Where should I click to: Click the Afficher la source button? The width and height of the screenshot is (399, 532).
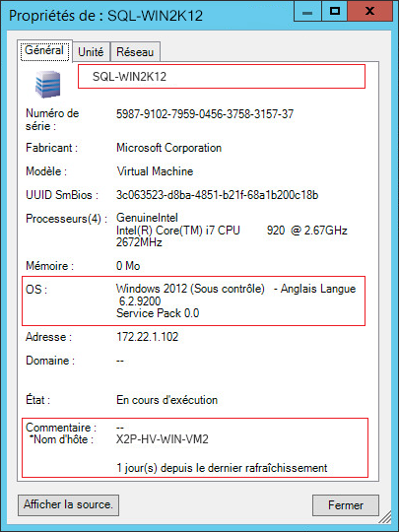68,505
